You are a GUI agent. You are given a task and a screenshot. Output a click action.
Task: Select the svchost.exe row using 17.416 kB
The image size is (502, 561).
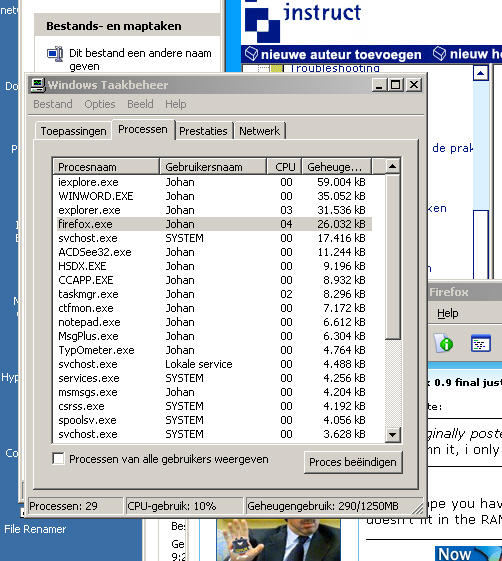pyautogui.click(x=213, y=238)
